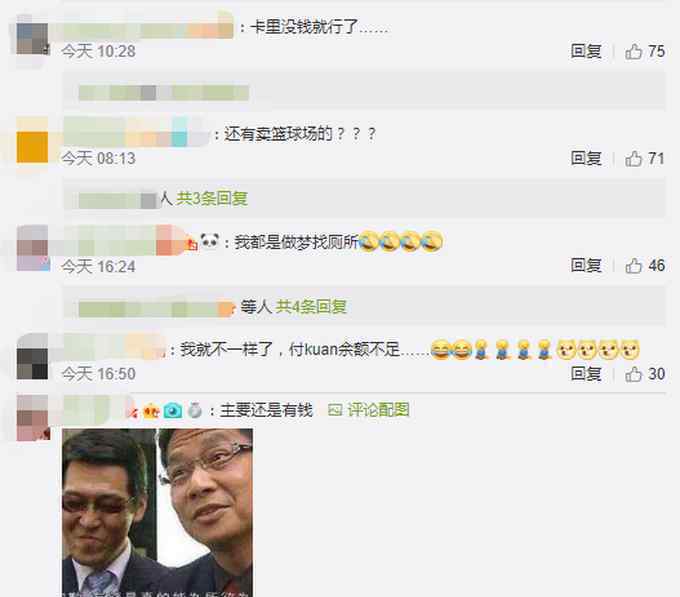Reply to the 16:24 comment via 回复
680x597 pixels.
click(586, 265)
